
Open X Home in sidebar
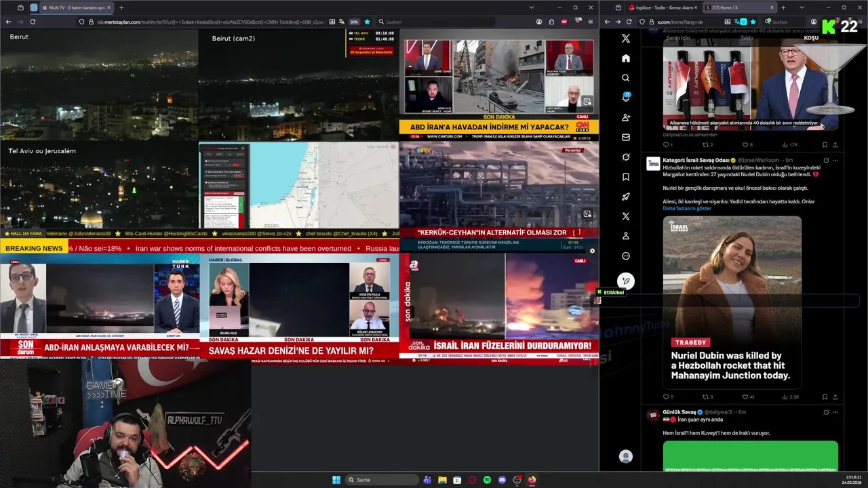tap(626, 58)
